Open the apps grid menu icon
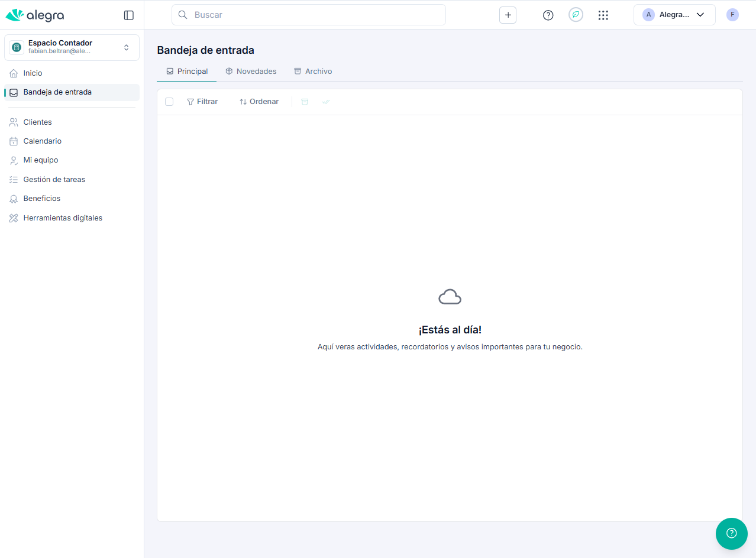Screen dimensions: 756x558 (x=603, y=15)
